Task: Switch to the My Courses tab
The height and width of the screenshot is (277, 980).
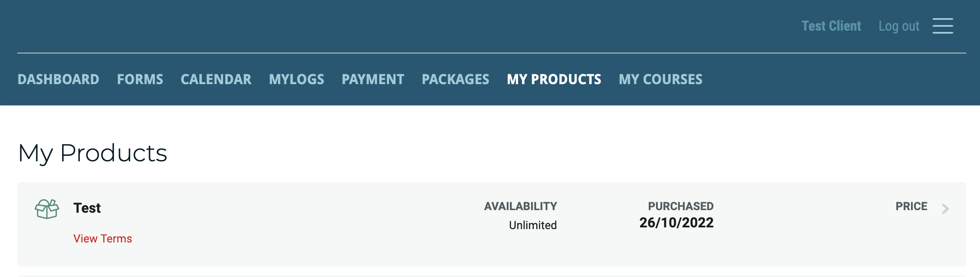Action: [661, 79]
